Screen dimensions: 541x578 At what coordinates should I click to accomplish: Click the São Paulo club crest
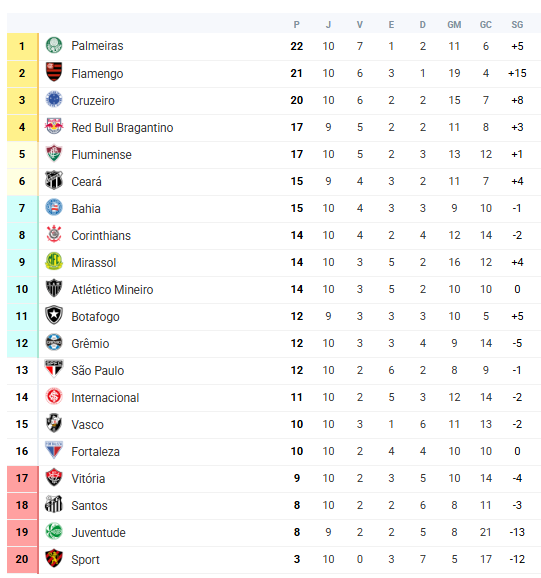click(x=54, y=369)
